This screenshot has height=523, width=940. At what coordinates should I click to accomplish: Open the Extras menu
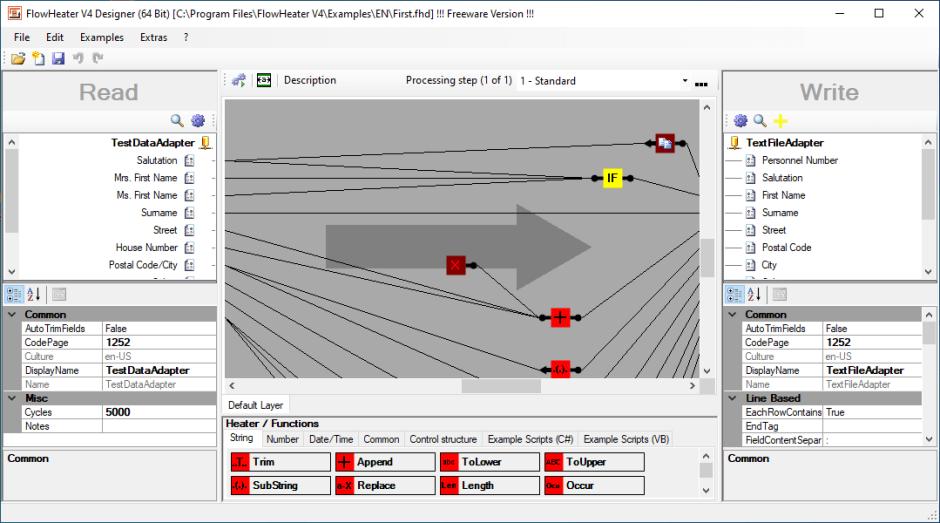(153, 37)
